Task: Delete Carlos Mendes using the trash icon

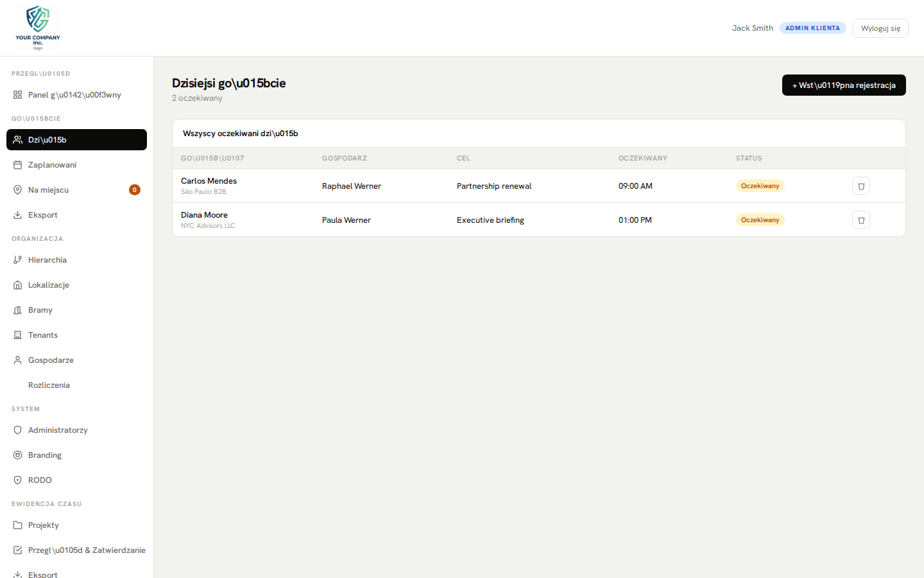Action: coord(860,186)
